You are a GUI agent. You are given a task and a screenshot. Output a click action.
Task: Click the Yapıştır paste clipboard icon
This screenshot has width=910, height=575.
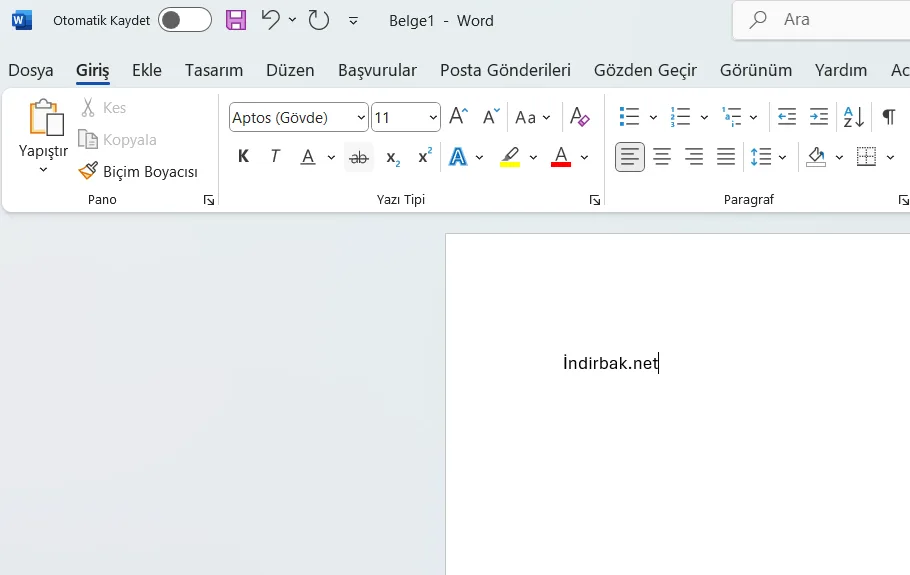click(46, 117)
